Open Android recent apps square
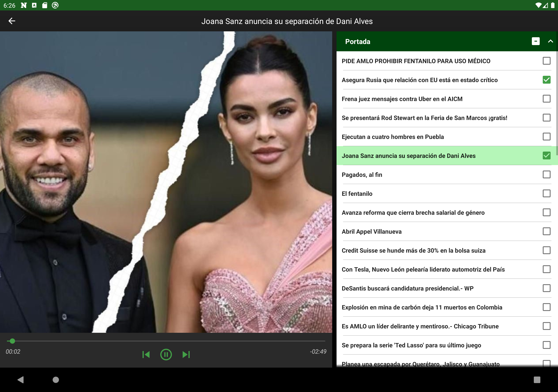The width and height of the screenshot is (558, 392). (x=537, y=380)
